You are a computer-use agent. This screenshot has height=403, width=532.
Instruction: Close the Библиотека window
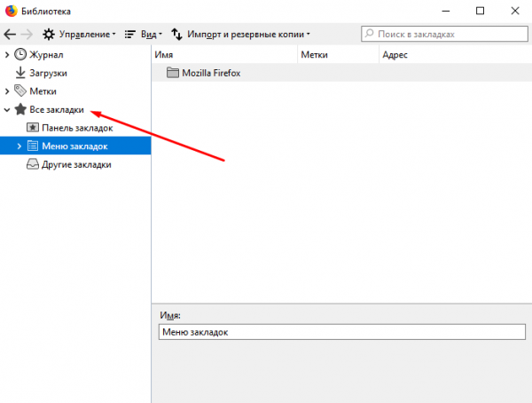pos(515,11)
